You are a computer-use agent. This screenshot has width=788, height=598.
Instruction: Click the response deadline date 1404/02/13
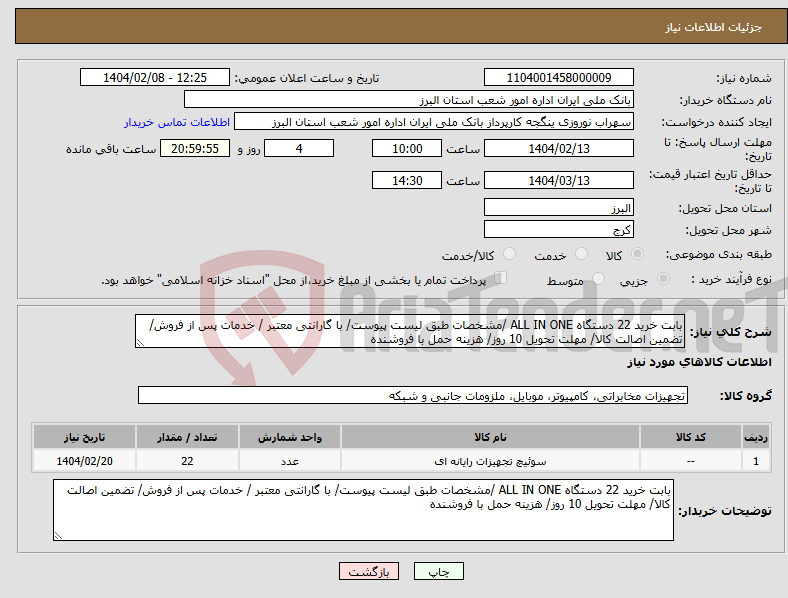coord(559,148)
